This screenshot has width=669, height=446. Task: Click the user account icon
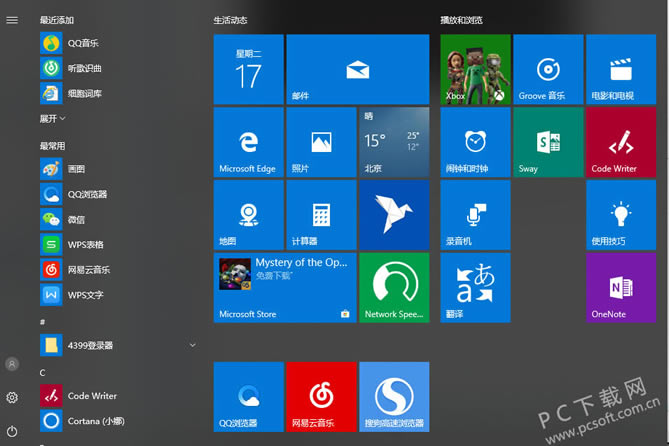click(x=12, y=364)
